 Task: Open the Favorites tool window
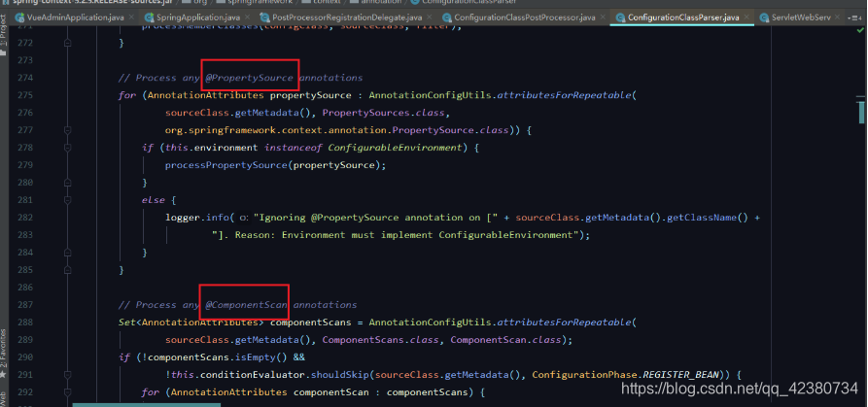pyautogui.click(x=3, y=354)
